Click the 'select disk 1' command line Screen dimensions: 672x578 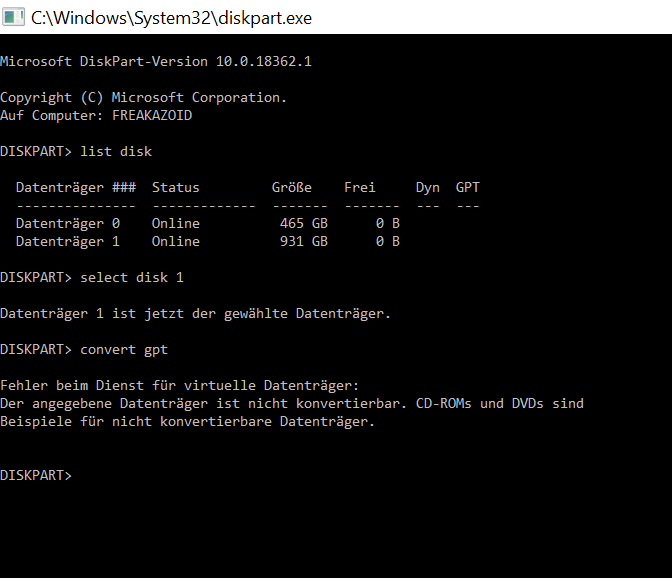tap(92, 277)
